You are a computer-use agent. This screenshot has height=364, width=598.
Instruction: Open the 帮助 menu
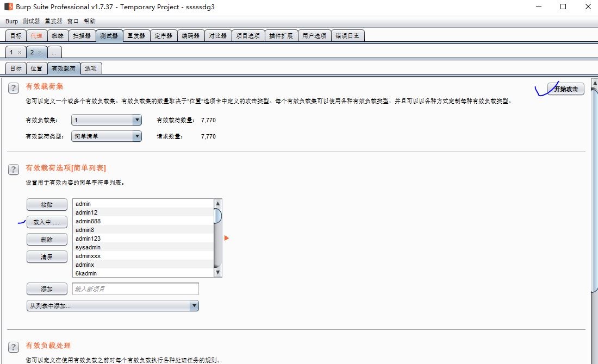(x=90, y=21)
